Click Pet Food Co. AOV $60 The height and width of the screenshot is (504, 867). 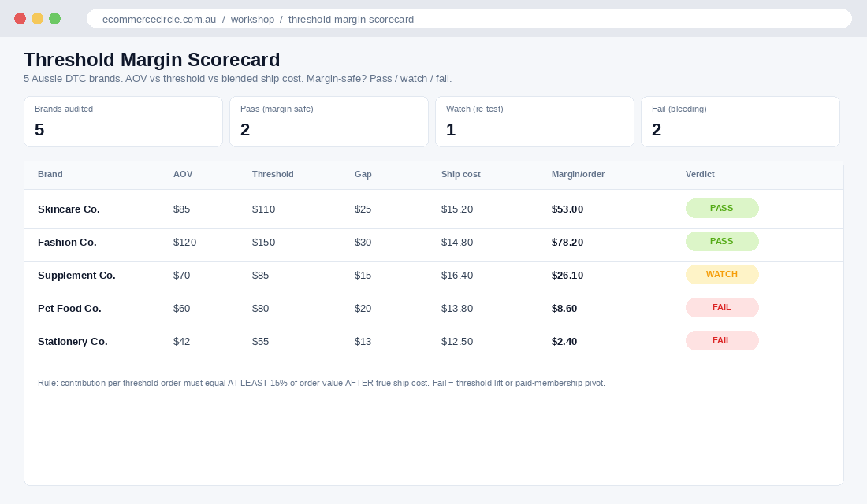[181, 309]
